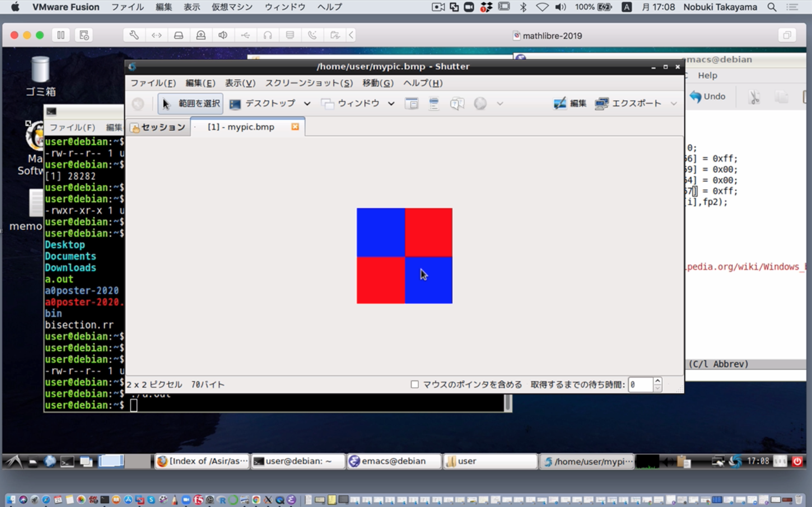
Task: Click the terminal window scrollbar
Action: click(x=507, y=403)
